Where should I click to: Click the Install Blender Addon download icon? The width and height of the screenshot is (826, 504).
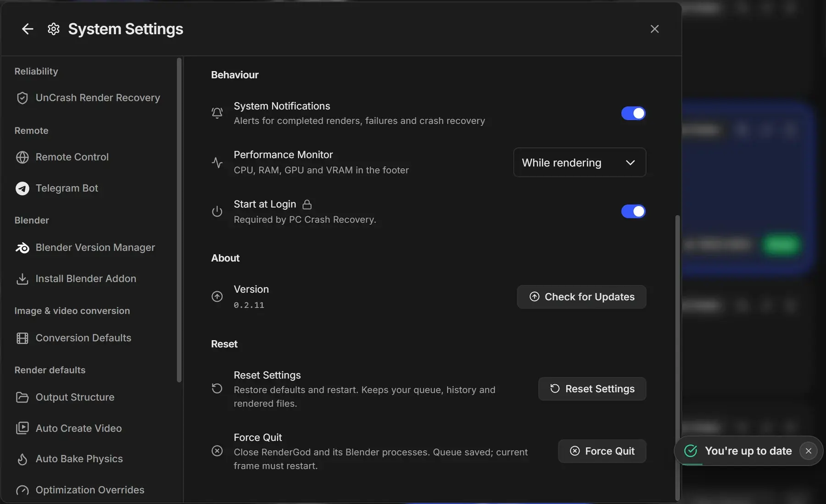(22, 279)
